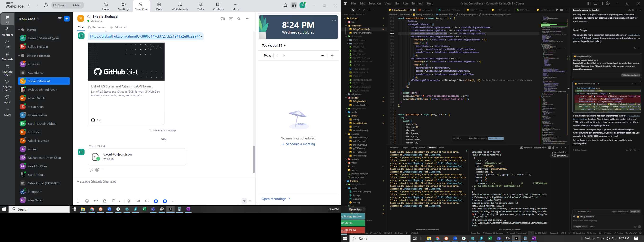Search within the Shoaib Shahzad chat
This screenshot has width=644, height=242.
pos(239,19)
